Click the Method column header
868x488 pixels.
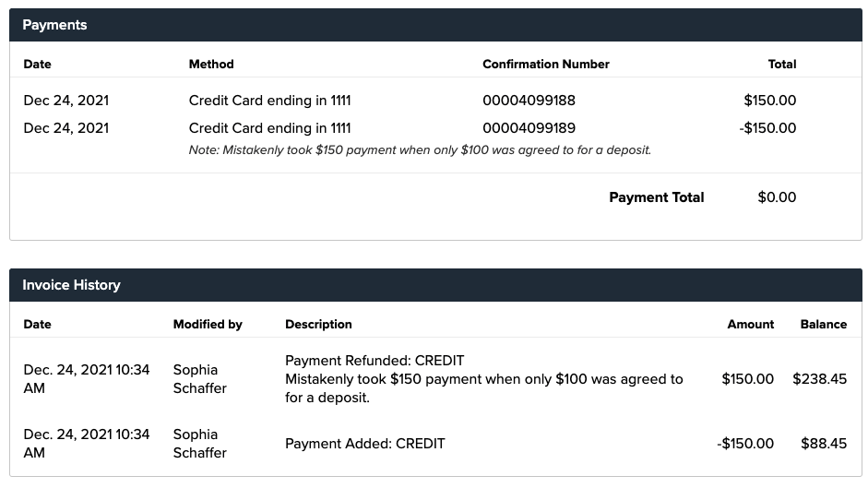211,65
